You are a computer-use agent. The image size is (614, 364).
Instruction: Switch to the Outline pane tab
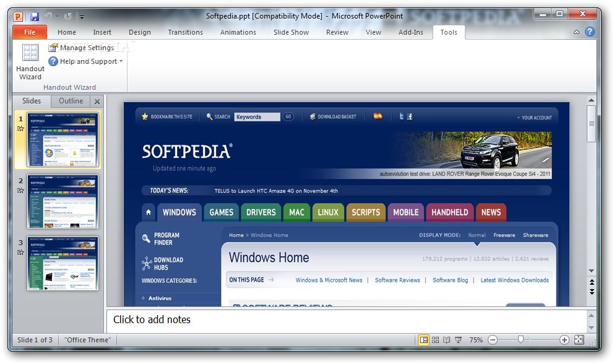coord(71,101)
